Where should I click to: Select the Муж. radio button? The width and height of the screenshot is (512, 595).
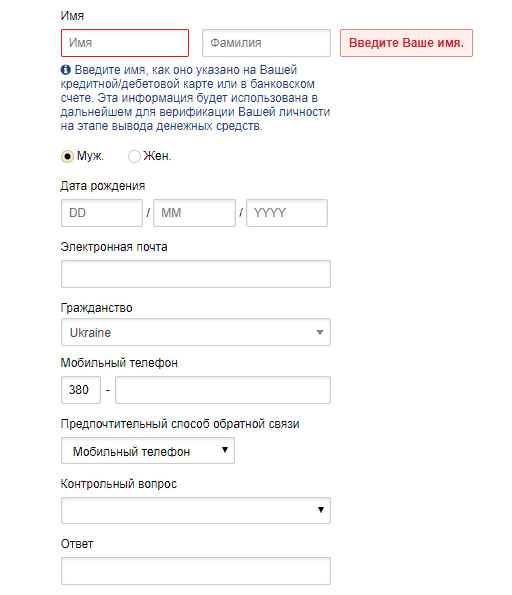pyautogui.click(x=67, y=156)
